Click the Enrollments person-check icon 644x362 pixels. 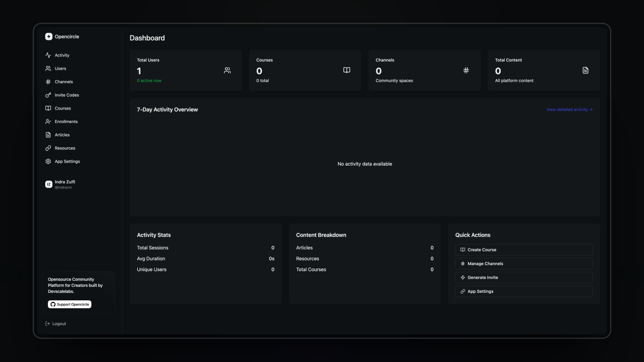pyautogui.click(x=48, y=121)
